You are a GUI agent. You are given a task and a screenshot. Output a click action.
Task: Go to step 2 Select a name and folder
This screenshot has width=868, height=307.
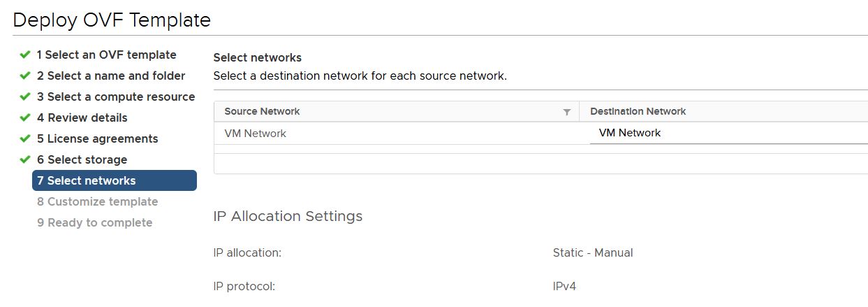111,76
